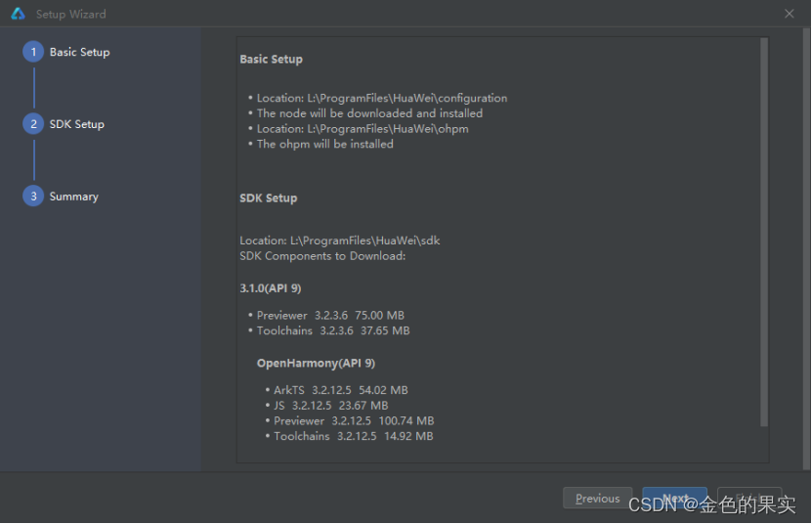The width and height of the screenshot is (812, 524).
Task: Click the OpenHarmony(API 9) heading
Action: click(x=316, y=364)
